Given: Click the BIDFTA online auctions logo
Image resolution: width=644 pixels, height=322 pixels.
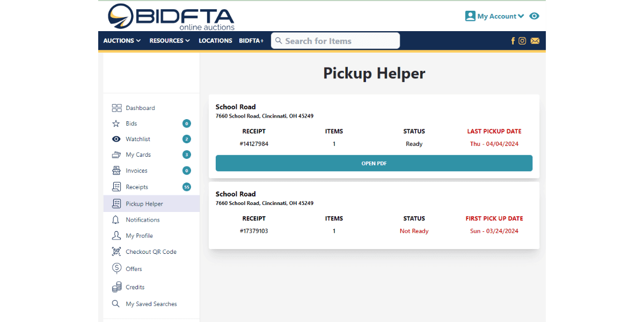Looking at the screenshot, I should pyautogui.click(x=171, y=17).
